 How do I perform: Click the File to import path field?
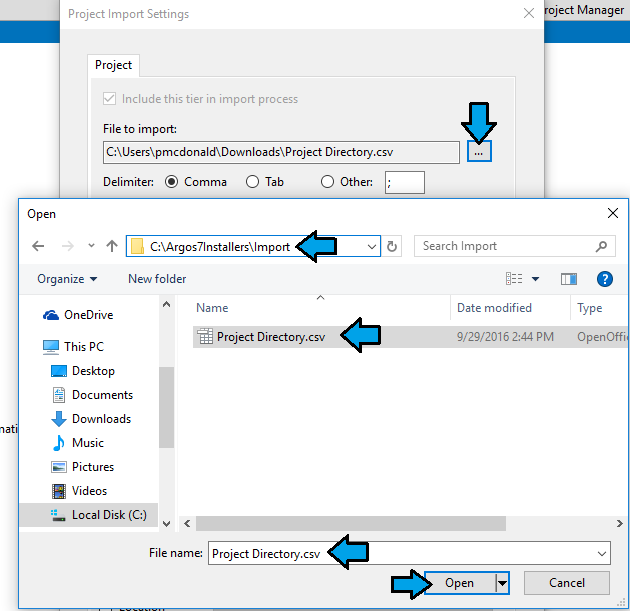(x=281, y=152)
